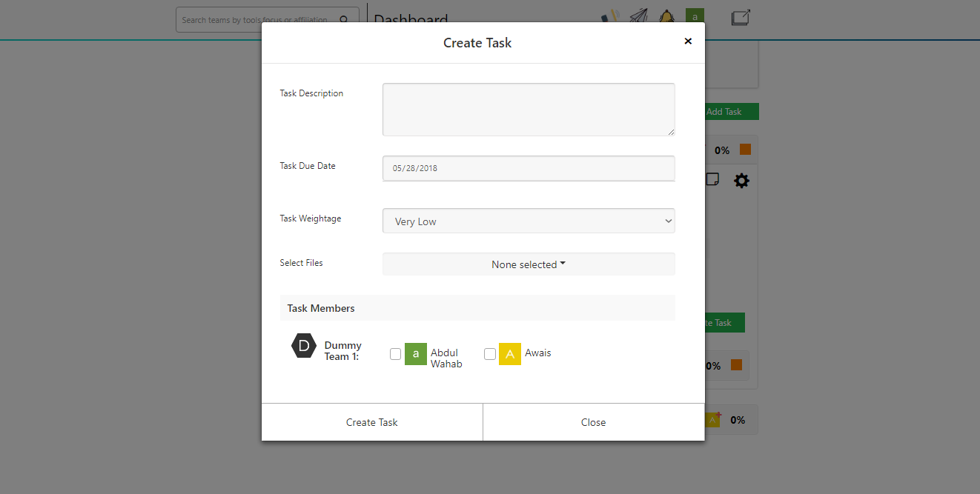The image size is (980, 494).
Task: Click the open-in-new-window icon
Action: tap(741, 18)
